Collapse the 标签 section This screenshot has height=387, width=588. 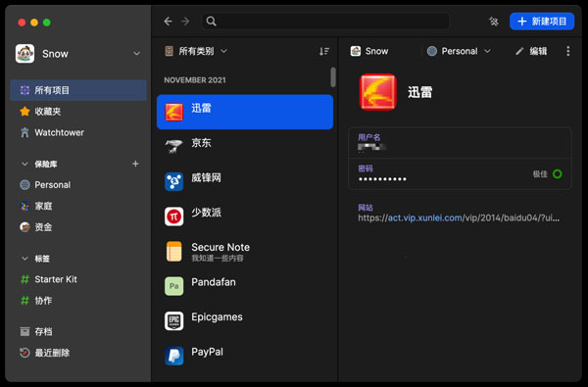[x=24, y=259]
